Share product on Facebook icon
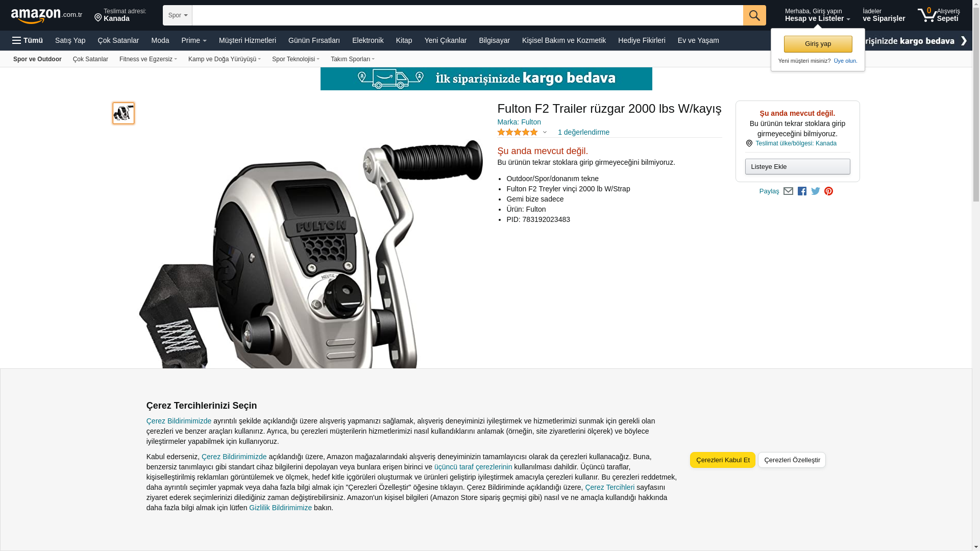 click(802, 191)
